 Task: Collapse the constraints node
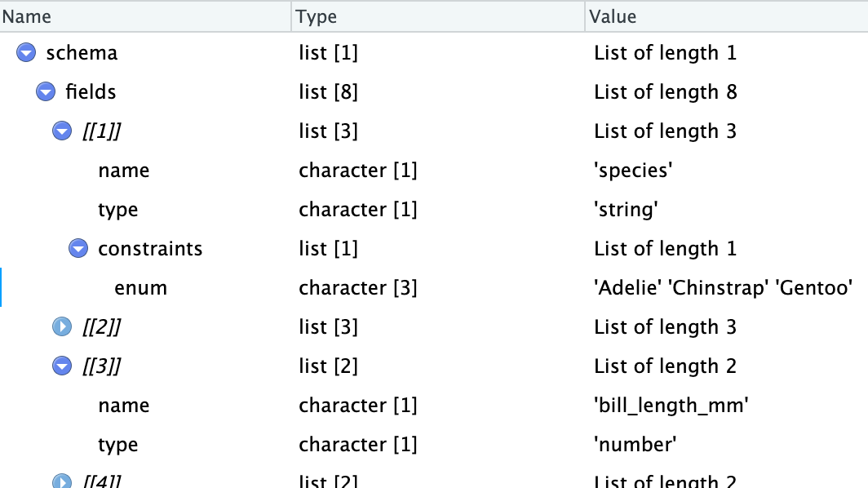pos(78,249)
